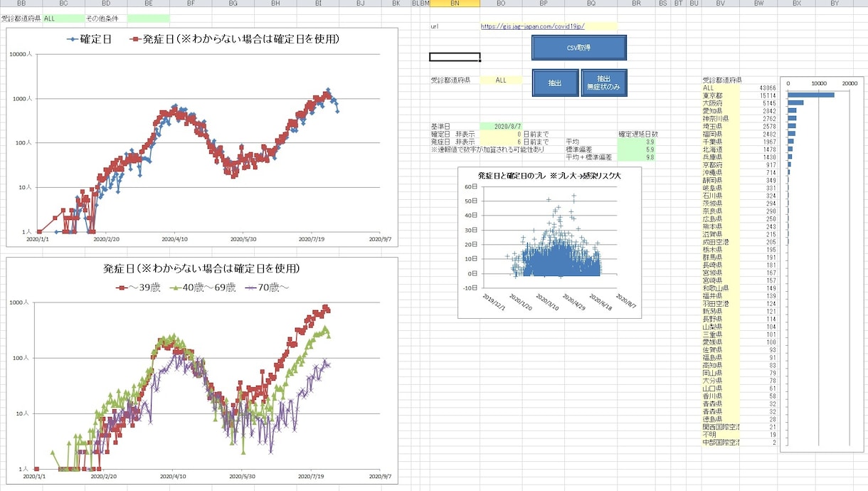Select the green ALL cell beside 受診都道府県

click(63, 18)
